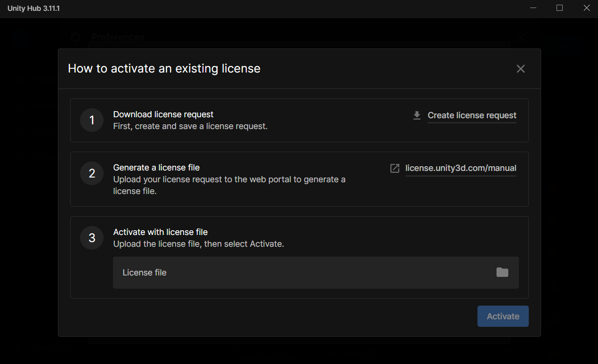Click the "Activate with license file" step title
This screenshot has height=364, width=598.
(x=161, y=232)
